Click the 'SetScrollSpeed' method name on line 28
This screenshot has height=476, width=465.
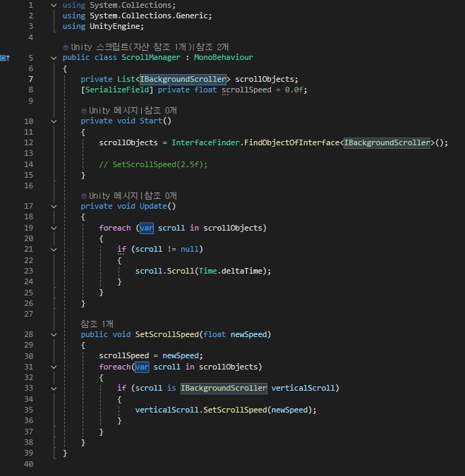pyautogui.click(x=167, y=334)
